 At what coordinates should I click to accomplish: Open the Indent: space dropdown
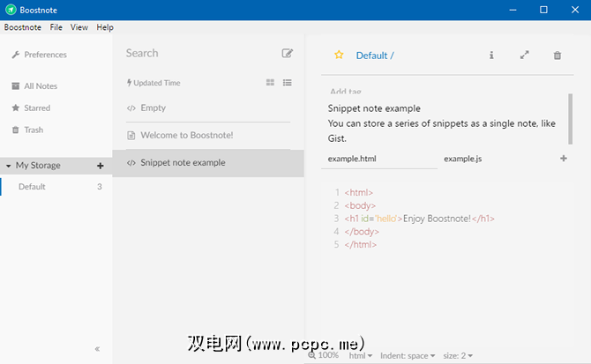click(408, 355)
